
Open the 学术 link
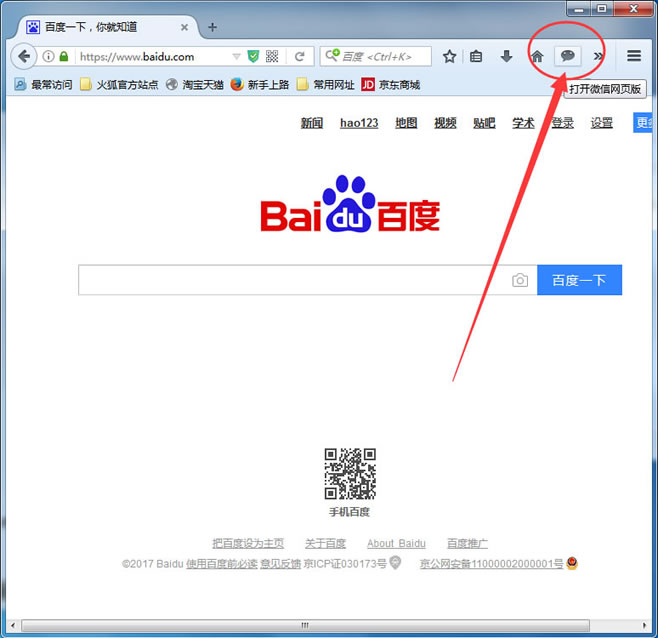pyautogui.click(x=523, y=123)
